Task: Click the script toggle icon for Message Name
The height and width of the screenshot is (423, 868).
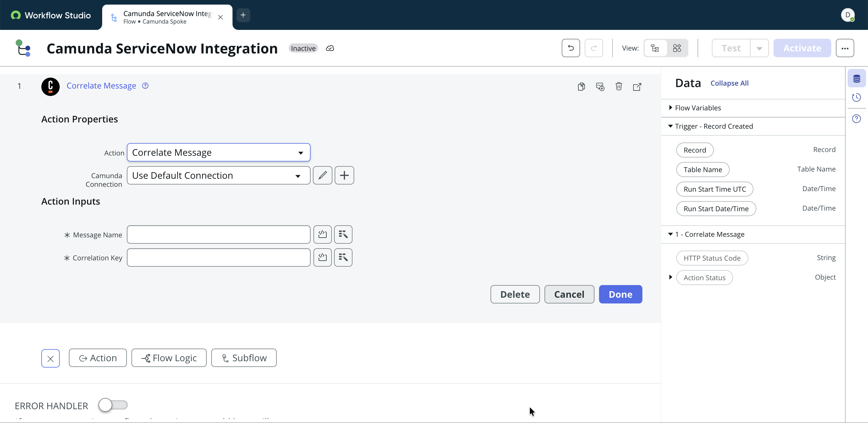Action: coord(322,234)
